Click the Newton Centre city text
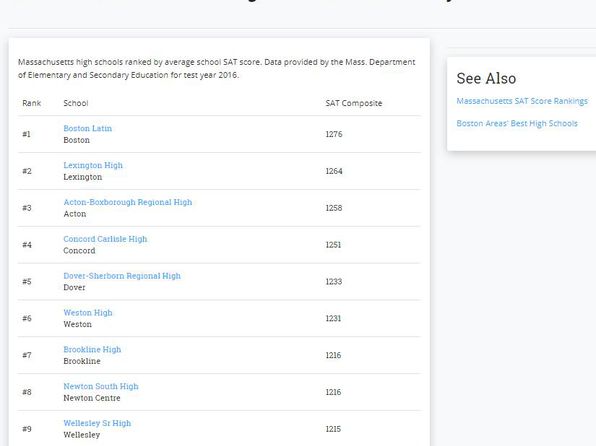The image size is (596, 446). click(x=92, y=398)
